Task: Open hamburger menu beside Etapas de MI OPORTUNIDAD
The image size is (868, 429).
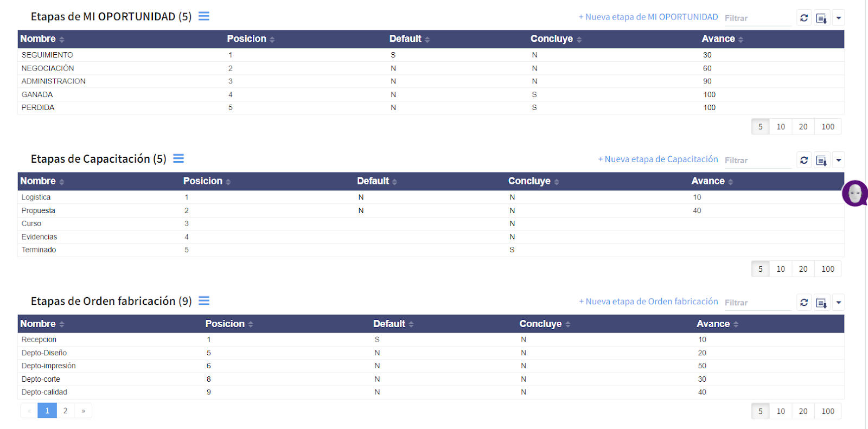Action: [204, 16]
